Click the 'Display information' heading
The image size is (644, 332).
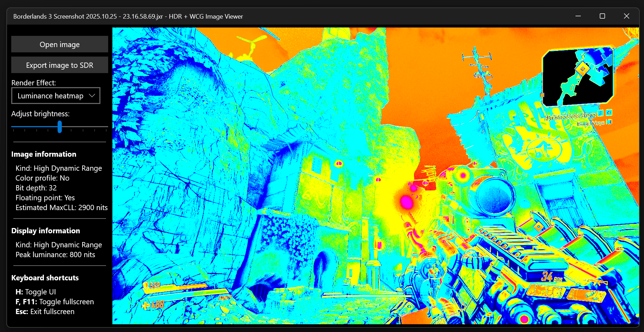[46, 231]
